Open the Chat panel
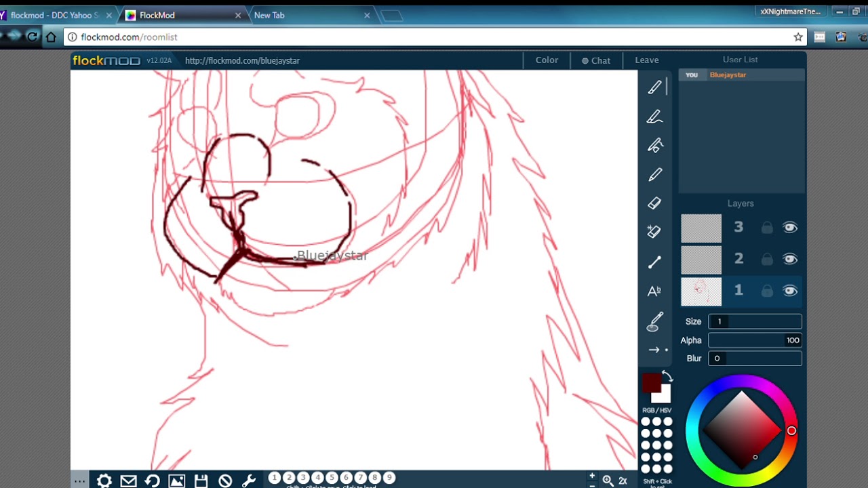This screenshot has height=488, width=868. point(596,60)
